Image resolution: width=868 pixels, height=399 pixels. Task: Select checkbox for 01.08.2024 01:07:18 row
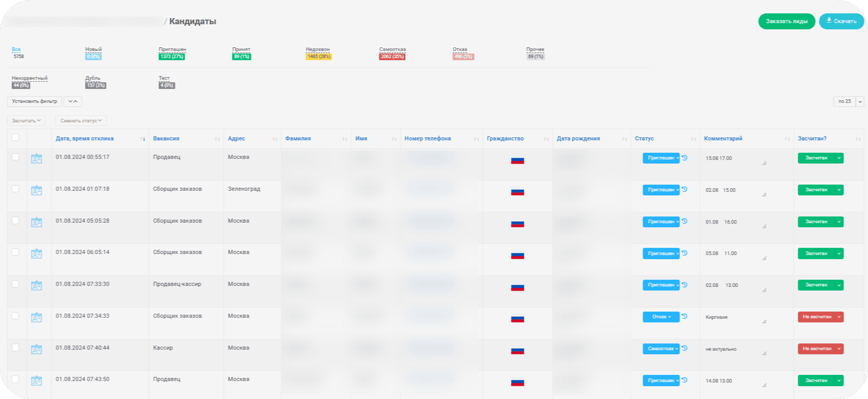(x=15, y=189)
